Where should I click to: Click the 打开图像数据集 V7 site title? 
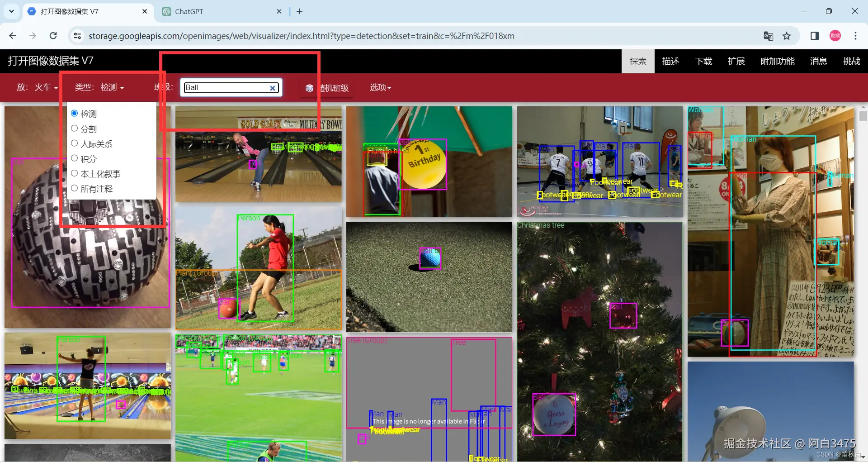pyautogui.click(x=51, y=61)
